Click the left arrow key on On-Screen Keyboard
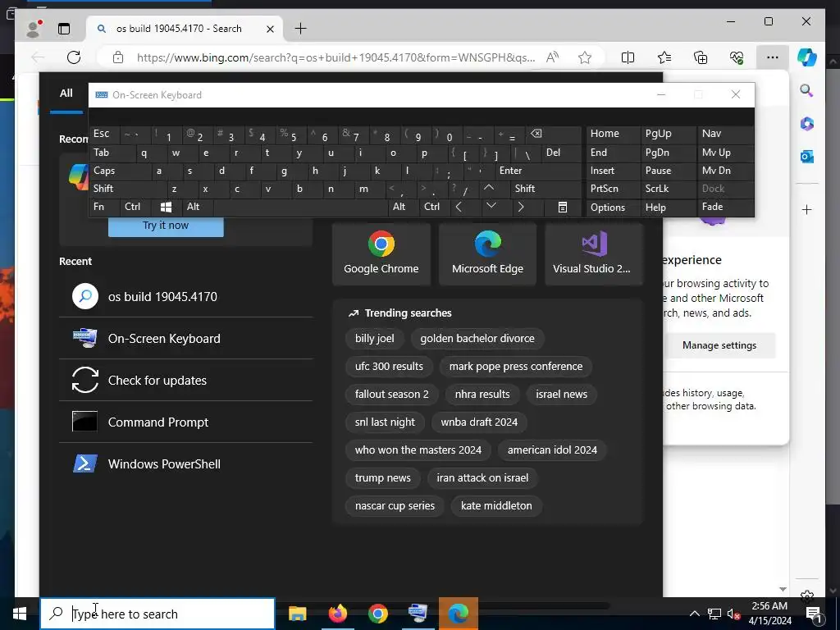 (x=459, y=207)
